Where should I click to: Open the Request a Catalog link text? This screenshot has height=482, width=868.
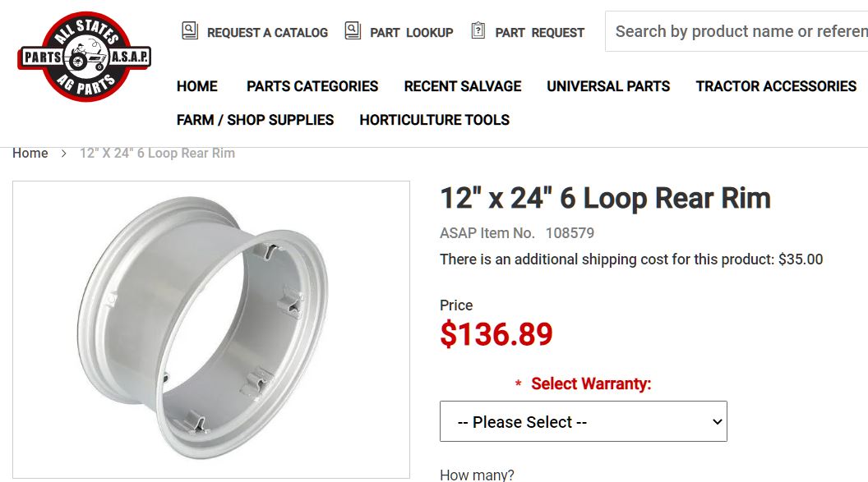267,33
